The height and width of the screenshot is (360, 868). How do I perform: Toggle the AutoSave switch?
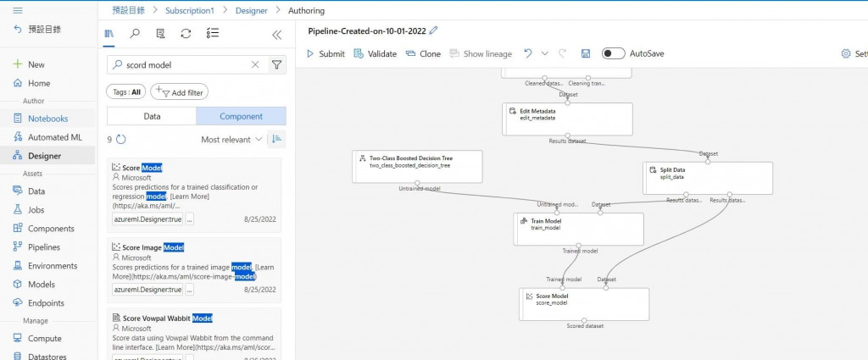(x=614, y=53)
